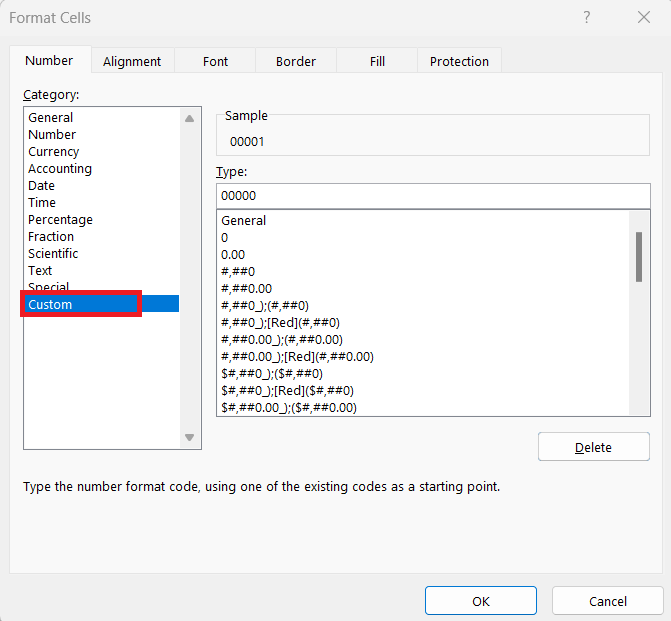Select format code $#,##0_);($#,##0)
671x621 pixels.
tap(423, 374)
